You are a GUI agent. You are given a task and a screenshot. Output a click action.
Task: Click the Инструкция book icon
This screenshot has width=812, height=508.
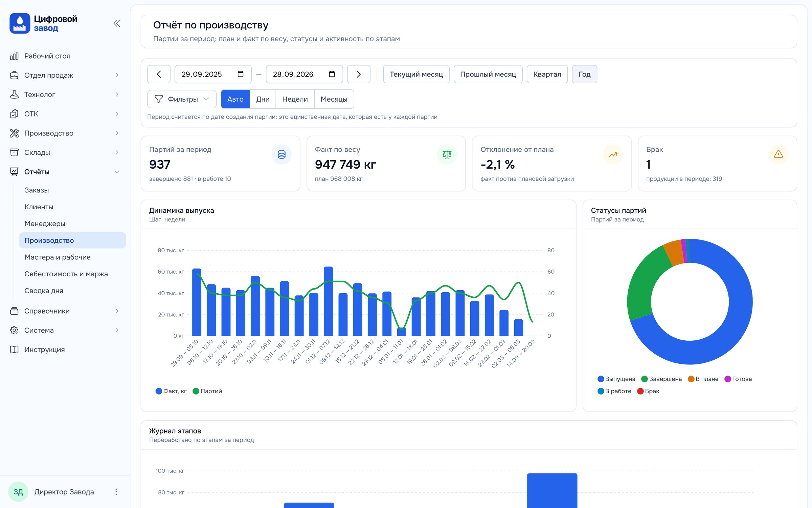click(14, 350)
